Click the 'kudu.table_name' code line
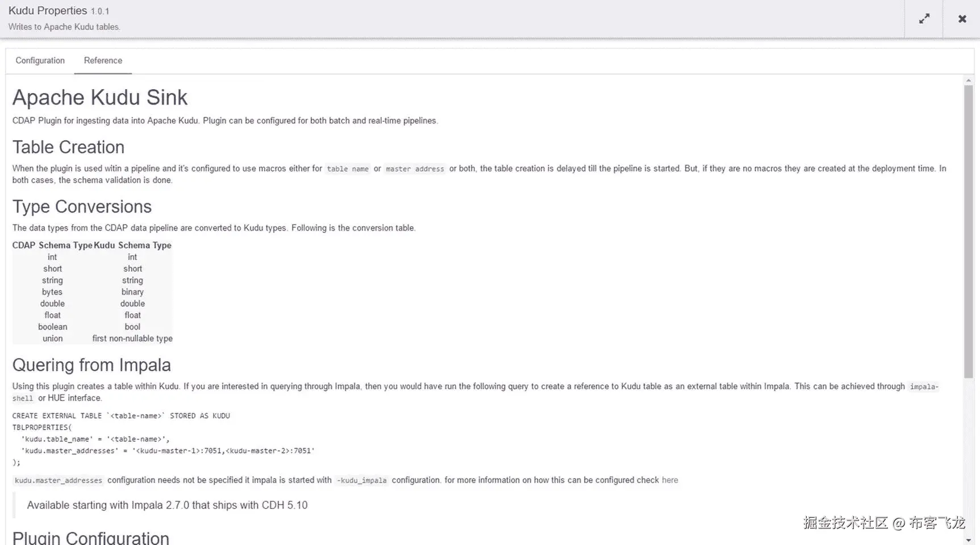The image size is (980, 545). coord(95,439)
